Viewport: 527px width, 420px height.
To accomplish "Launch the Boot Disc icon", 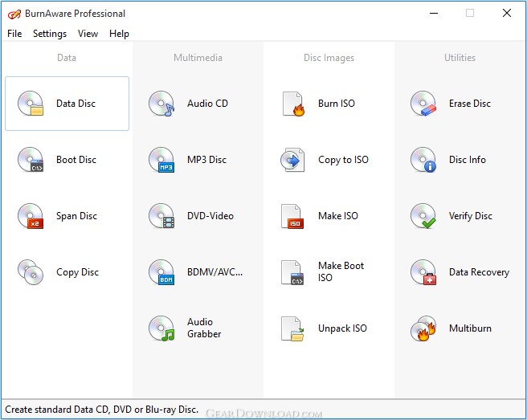I will [x=31, y=160].
